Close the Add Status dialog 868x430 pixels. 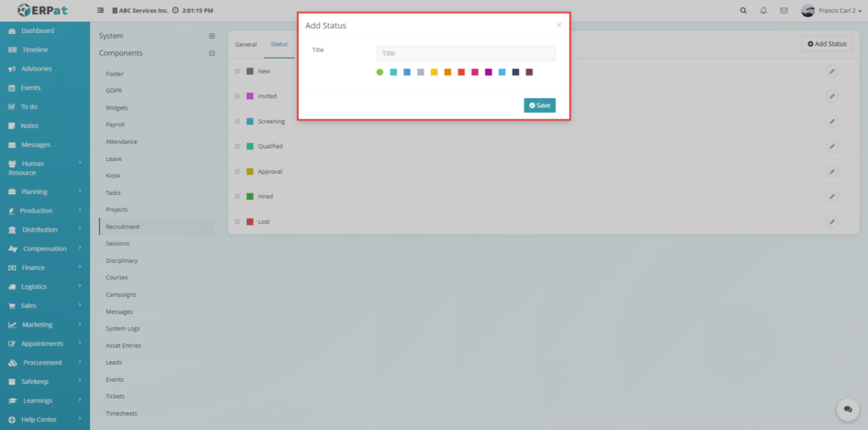click(559, 25)
